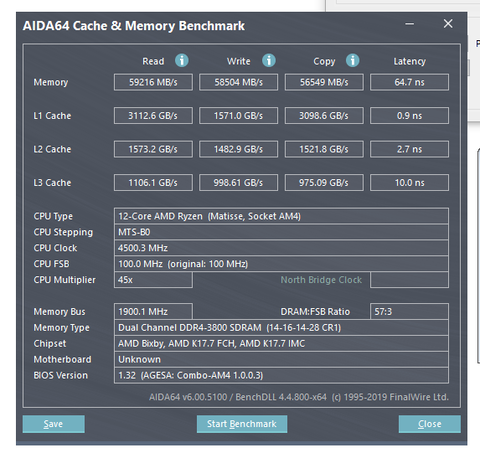
Task: Click the L1 Cache Read result box
Action: pos(153,116)
